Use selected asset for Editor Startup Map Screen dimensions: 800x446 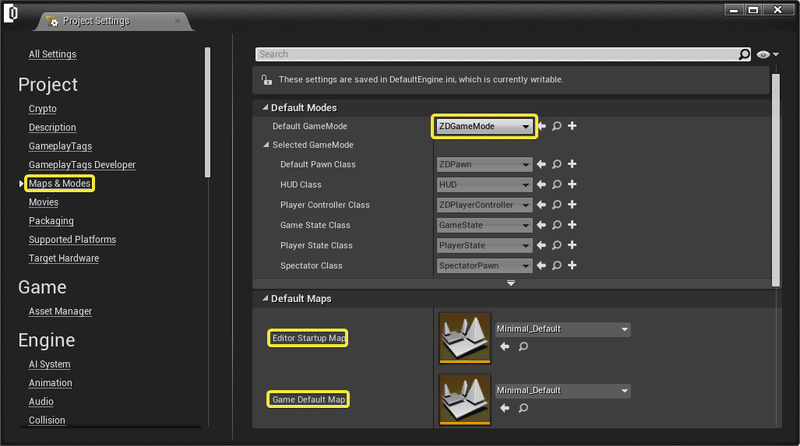pos(505,346)
